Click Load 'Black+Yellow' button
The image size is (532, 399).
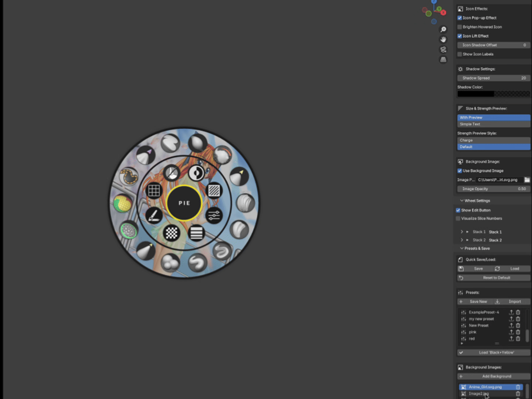pyautogui.click(x=494, y=352)
